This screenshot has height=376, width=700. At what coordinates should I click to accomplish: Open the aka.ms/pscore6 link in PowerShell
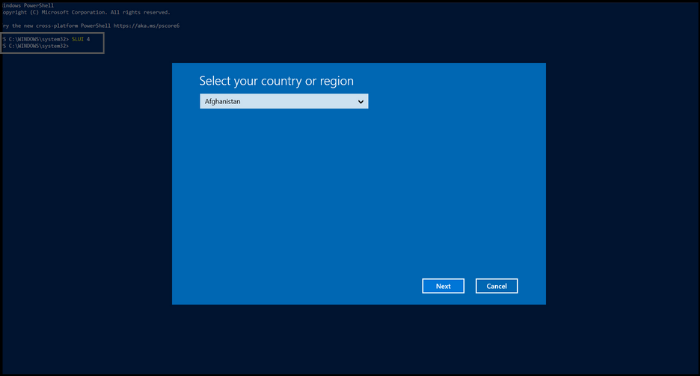click(146, 26)
